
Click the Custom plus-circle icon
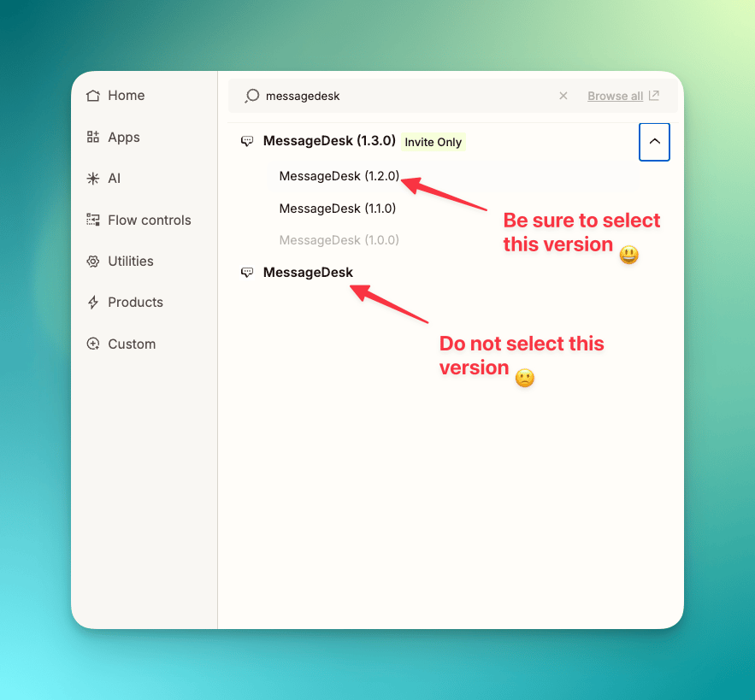click(x=93, y=344)
